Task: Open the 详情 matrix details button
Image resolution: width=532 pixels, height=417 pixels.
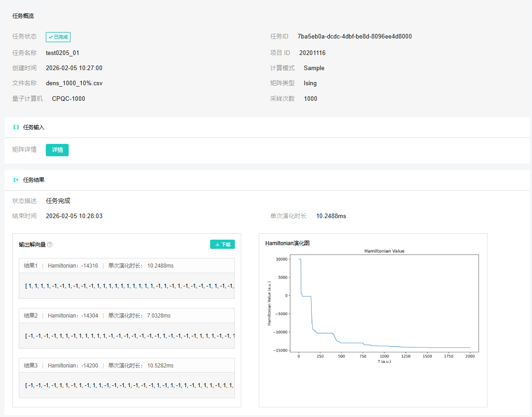Action: pos(57,150)
